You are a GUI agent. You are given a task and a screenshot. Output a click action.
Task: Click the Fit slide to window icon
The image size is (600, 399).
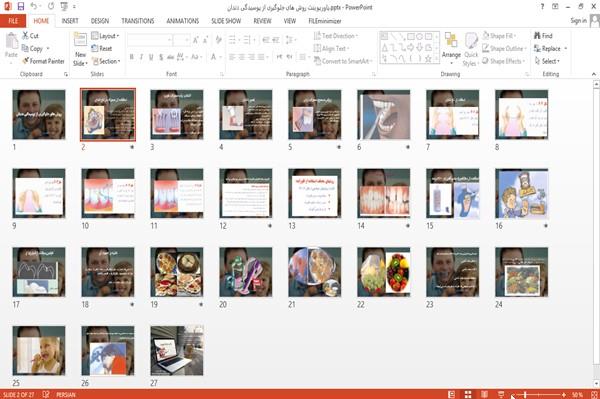(594, 394)
